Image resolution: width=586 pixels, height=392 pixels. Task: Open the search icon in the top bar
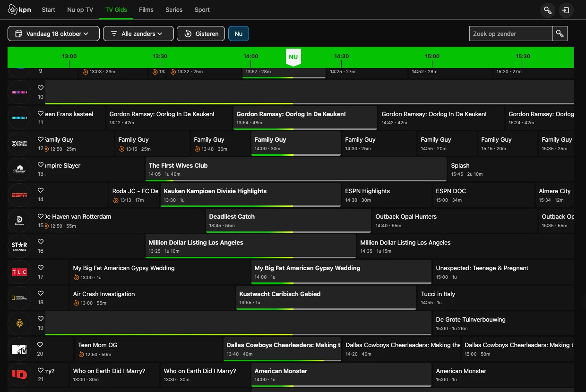click(548, 10)
